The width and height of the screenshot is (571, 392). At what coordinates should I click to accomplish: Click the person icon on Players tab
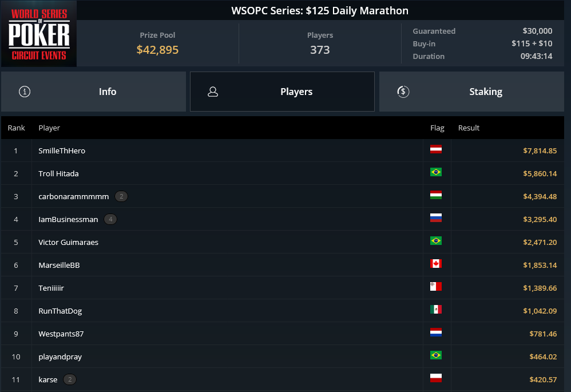pyautogui.click(x=213, y=92)
